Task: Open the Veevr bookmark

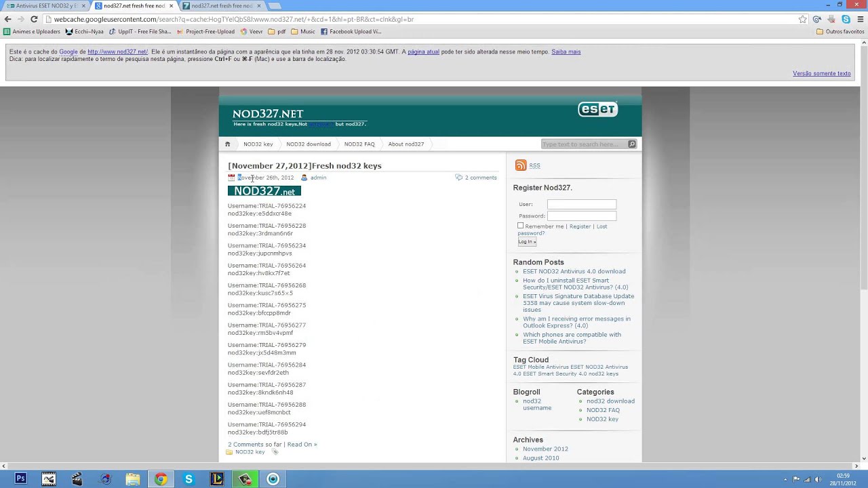Action: tap(252, 31)
